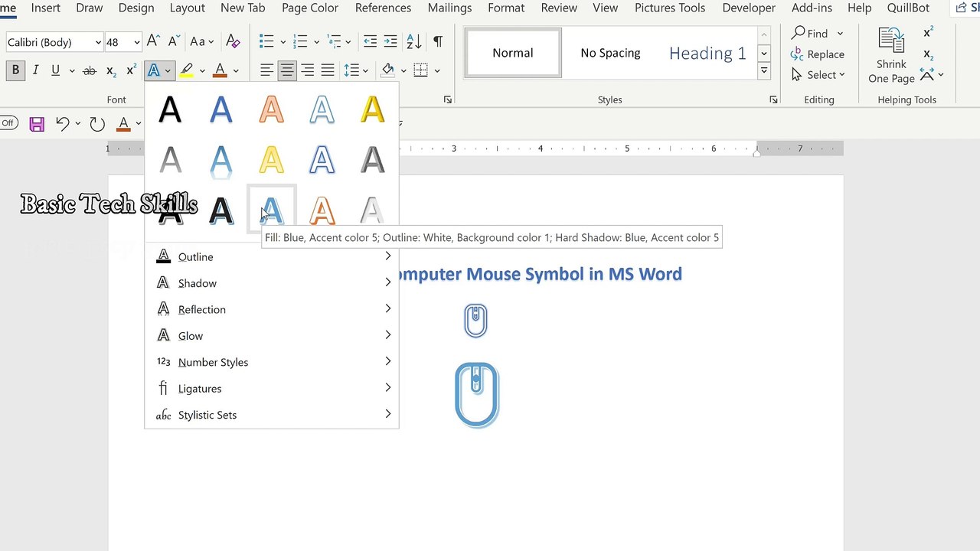The image size is (980, 551).
Task: Click the Sort A-Z icon
Action: coord(413,41)
